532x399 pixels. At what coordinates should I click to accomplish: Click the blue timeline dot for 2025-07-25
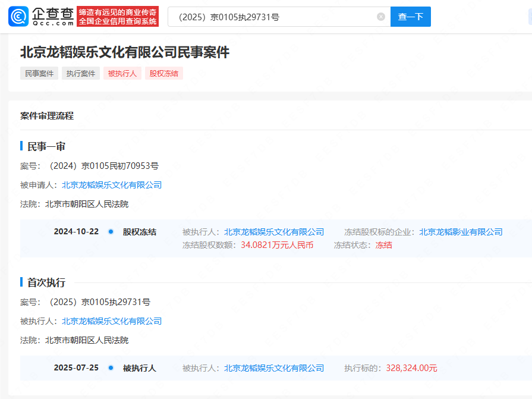click(x=111, y=368)
